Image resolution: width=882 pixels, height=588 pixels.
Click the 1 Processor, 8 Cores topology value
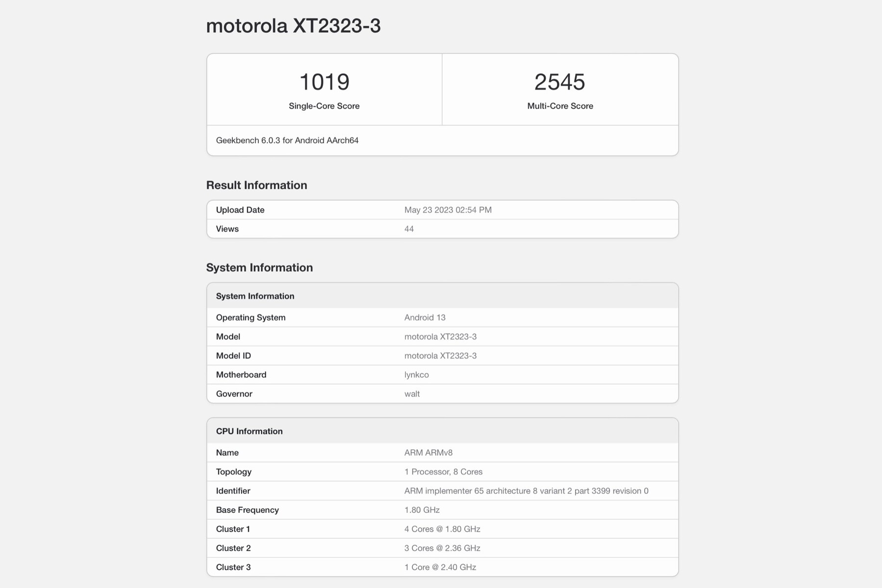coord(443,472)
